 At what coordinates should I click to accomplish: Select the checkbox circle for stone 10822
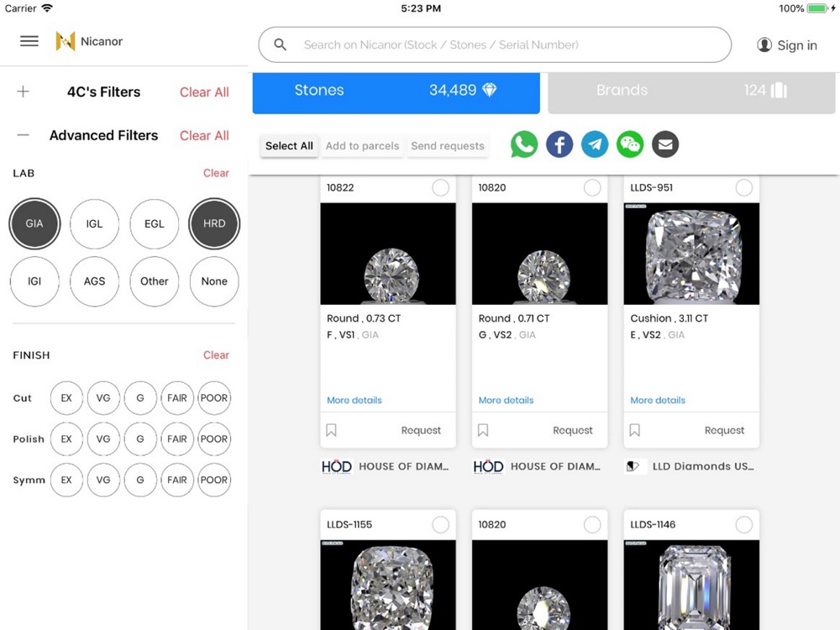[440, 187]
